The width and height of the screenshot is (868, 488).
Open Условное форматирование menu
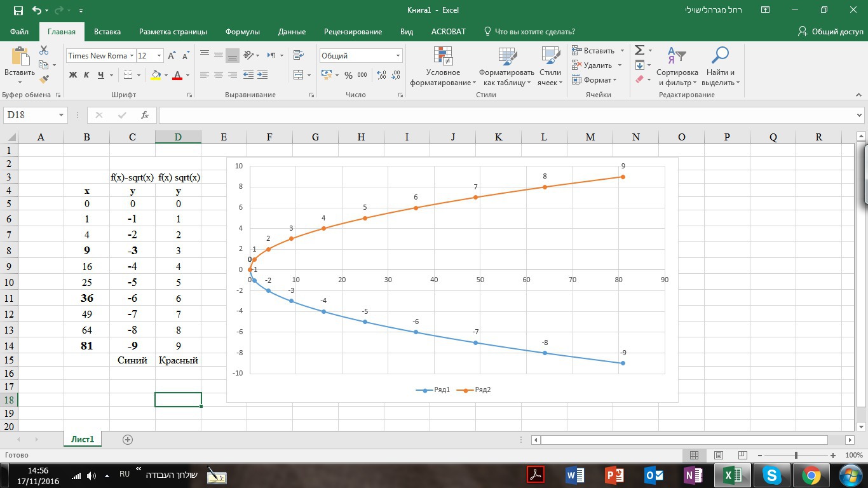[x=443, y=67]
